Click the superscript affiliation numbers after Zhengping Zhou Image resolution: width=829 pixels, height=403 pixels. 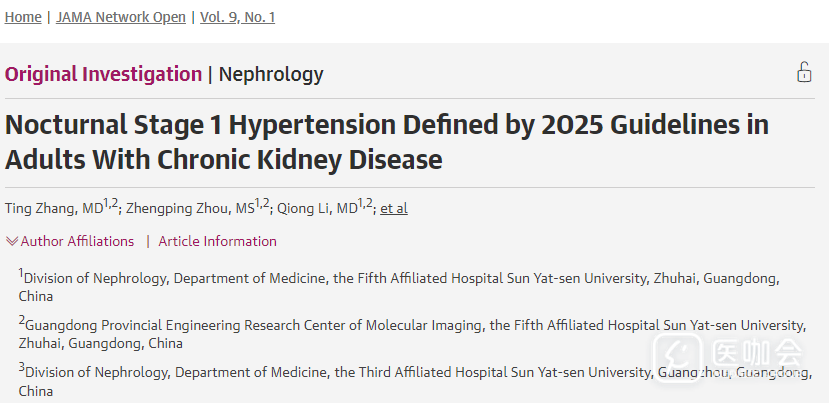tap(262, 204)
